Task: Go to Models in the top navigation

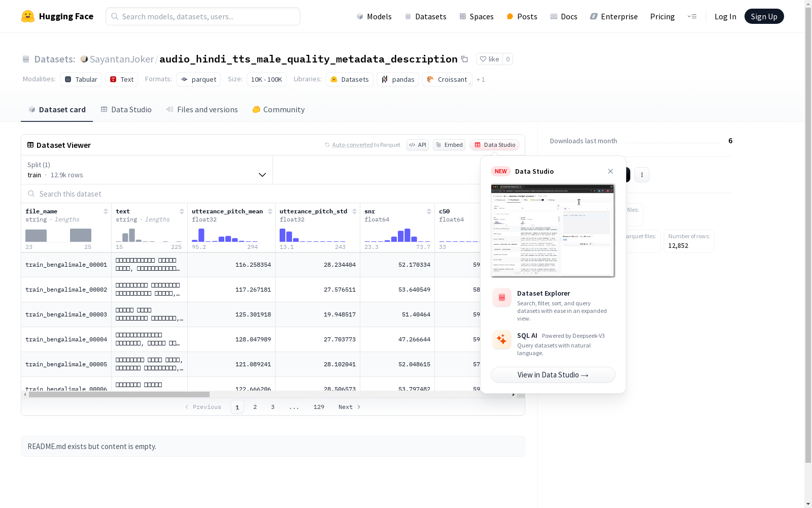Action: (x=374, y=16)
